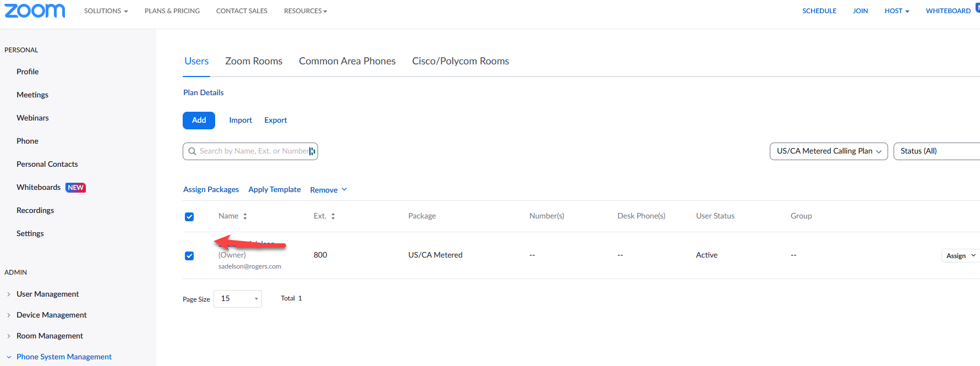
Task: Click the sadelson@rogers.com email text
Action: coord(250,267)
